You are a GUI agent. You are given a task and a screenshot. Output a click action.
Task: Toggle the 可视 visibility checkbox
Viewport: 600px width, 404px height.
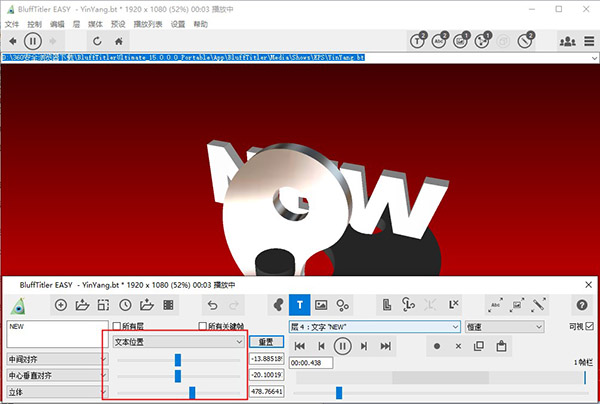tap(587, 326)
